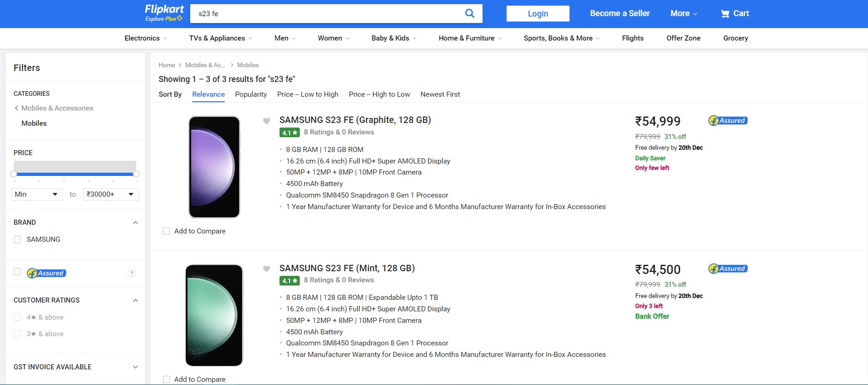Click Home breadcrumb link
The height and width of the screenshot is (385, 868).
tap(167, 65)
